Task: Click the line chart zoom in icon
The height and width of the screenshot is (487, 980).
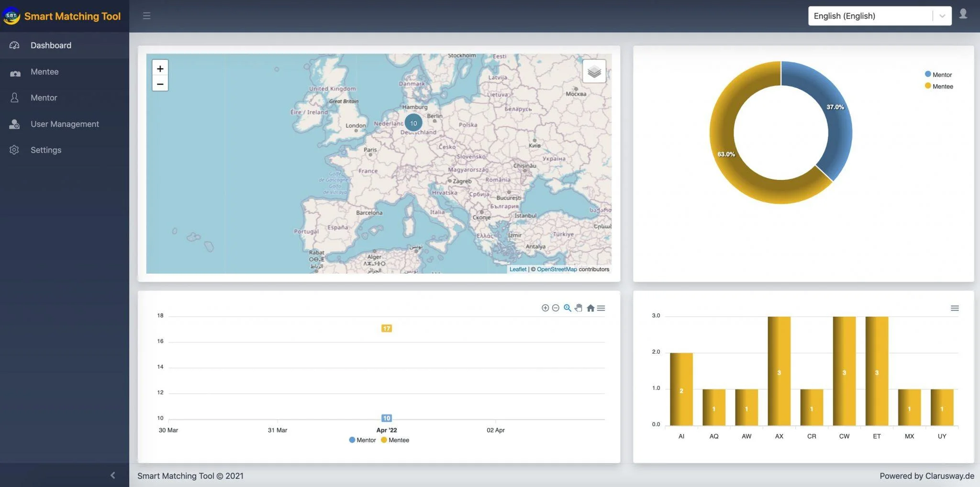Action: point(545,308)
